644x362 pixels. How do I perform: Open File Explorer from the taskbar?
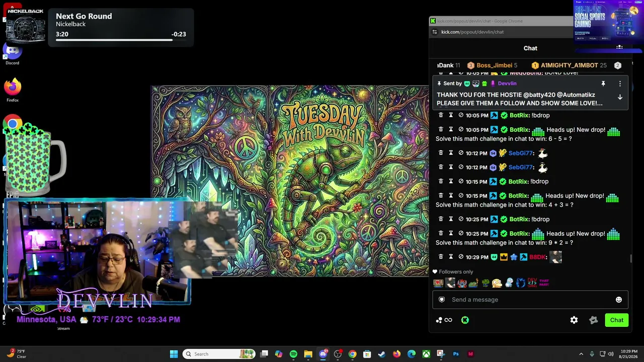click(x=308, y=354)
